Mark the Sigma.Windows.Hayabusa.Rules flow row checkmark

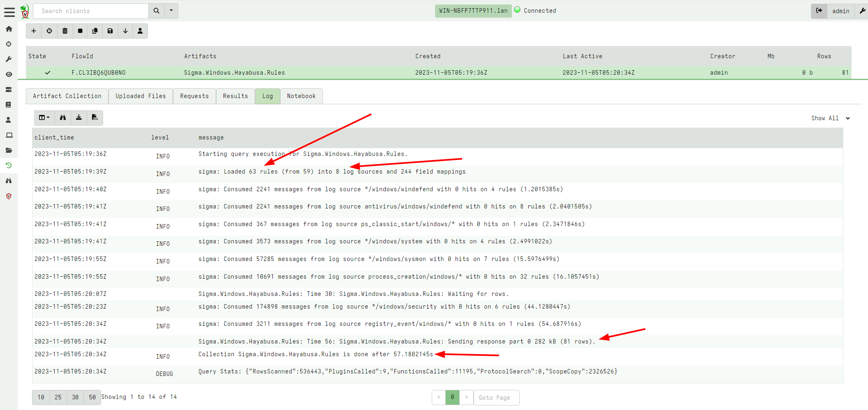(47, 72)
